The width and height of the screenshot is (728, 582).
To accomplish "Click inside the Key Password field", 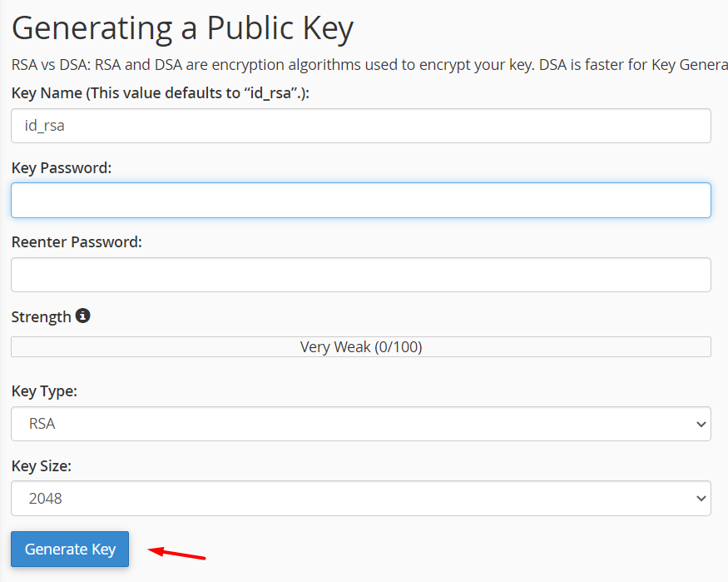I will pyautogui.click(x=361, y=200).
